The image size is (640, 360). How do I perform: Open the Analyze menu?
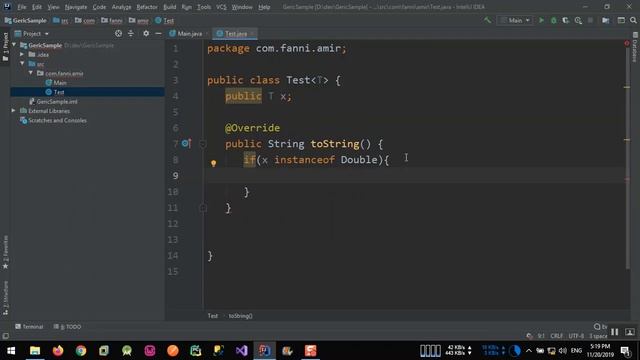coord(121,7)
